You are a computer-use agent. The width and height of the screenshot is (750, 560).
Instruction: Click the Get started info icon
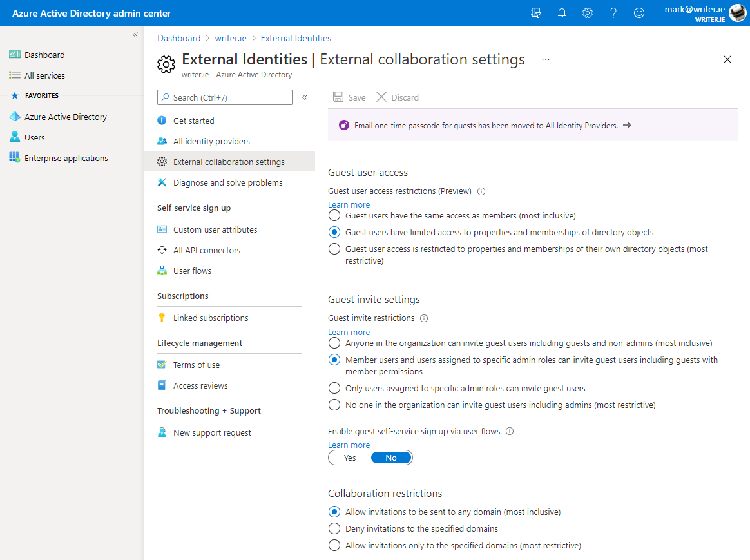[x=162, y=121]
